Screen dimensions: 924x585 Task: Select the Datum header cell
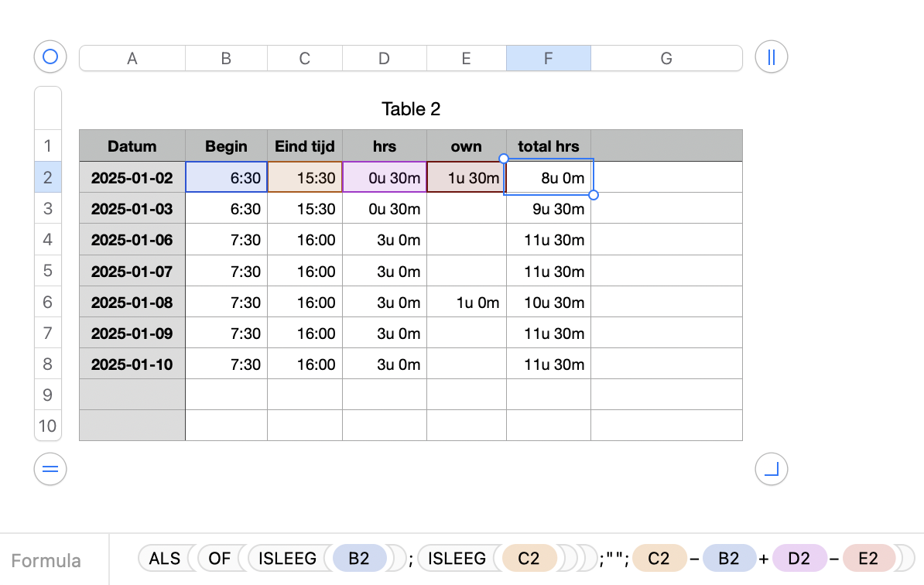coord(132,146)
